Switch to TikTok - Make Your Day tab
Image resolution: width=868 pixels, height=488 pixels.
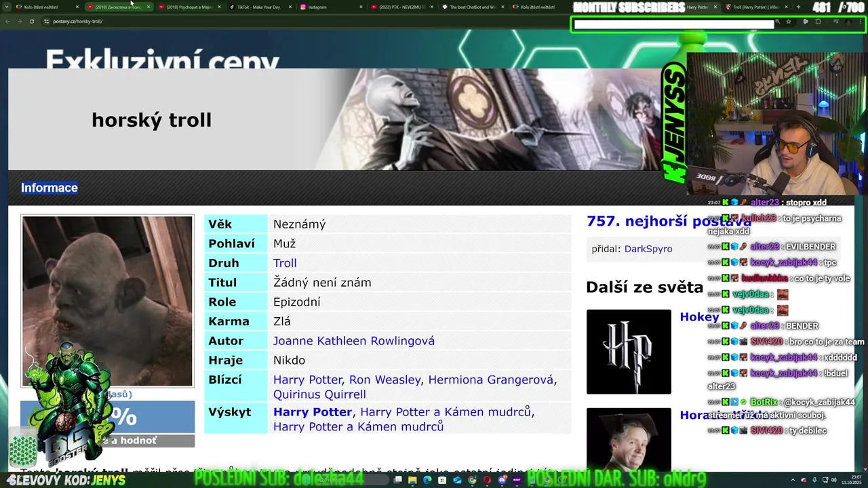(x=261, y=7)
